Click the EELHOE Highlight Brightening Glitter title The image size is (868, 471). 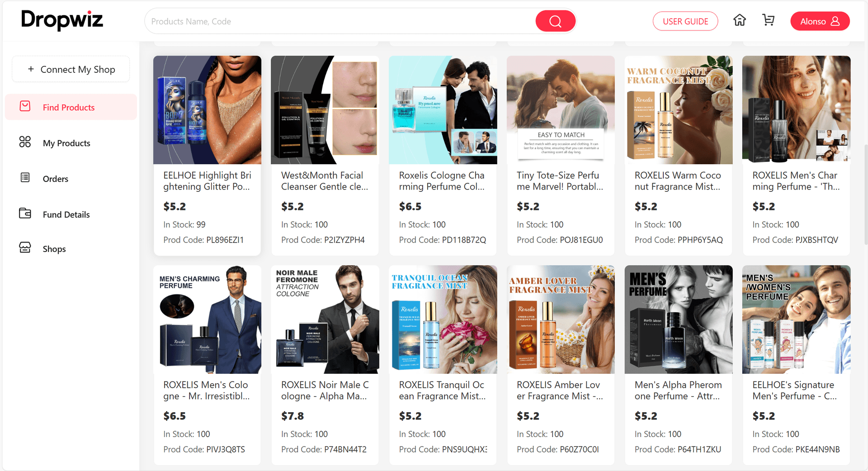pyautogui.click(x=207, y=181)
